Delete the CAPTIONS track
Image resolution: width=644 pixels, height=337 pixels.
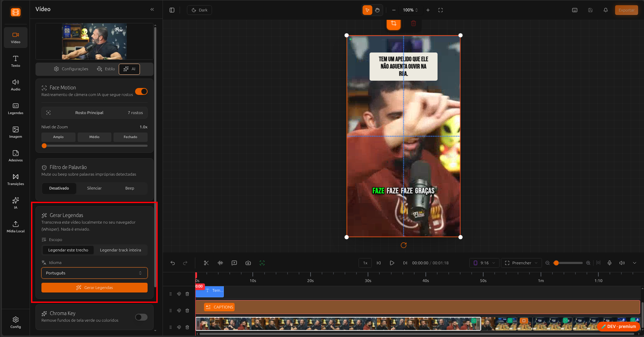click(187, 311)
